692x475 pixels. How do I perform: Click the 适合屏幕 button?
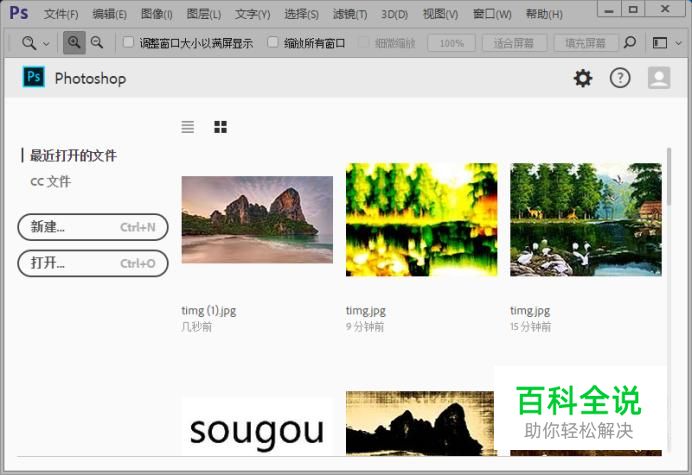point(514,43)
